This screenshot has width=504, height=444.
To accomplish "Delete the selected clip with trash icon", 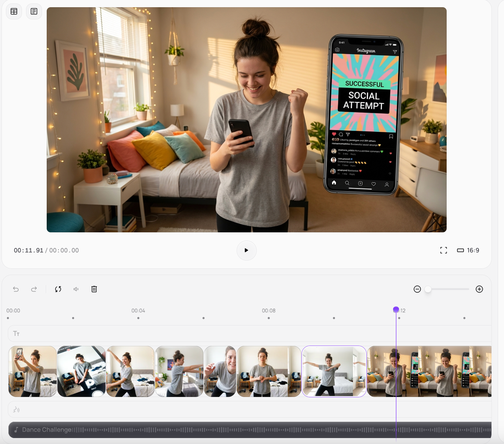I will coord(94,289).
